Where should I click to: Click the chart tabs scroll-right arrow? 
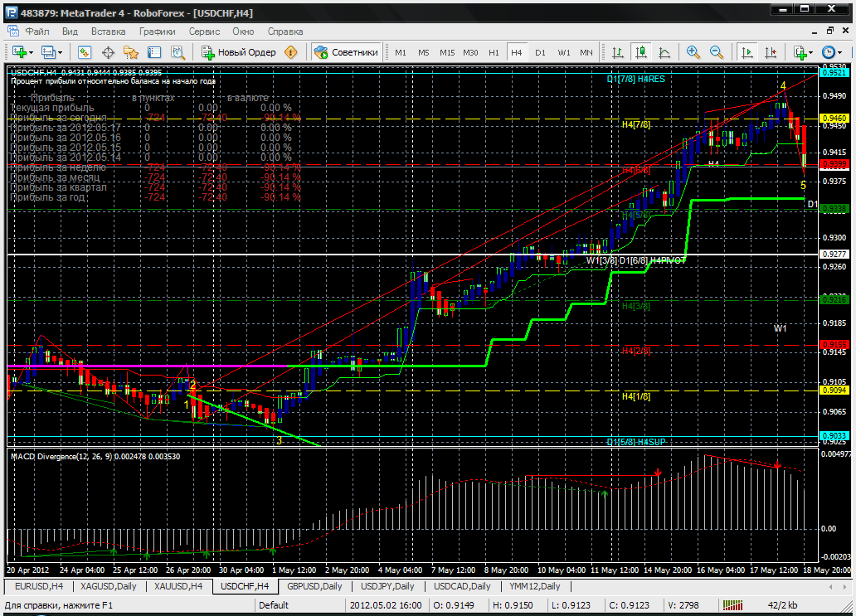(845, 586)
